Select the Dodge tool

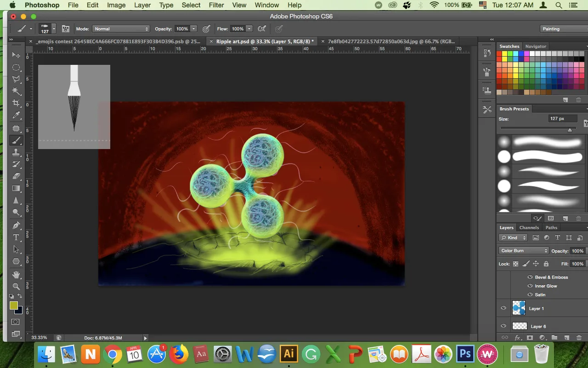(16, 213)
